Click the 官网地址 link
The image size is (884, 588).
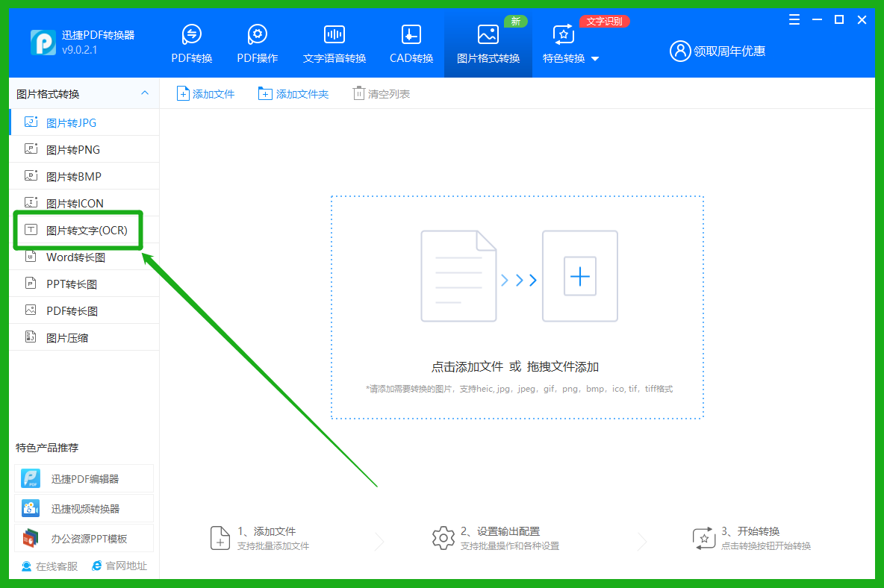(119, 566)
